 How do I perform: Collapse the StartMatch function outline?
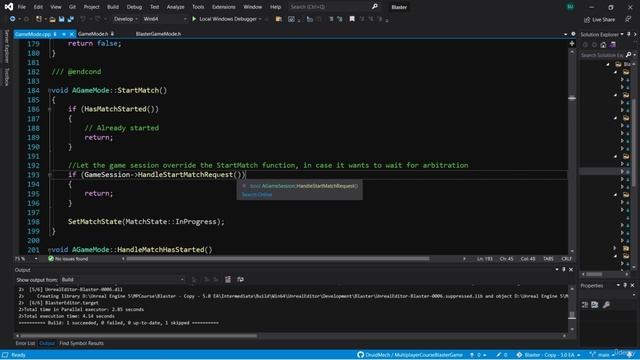click(x=49, y=91)
